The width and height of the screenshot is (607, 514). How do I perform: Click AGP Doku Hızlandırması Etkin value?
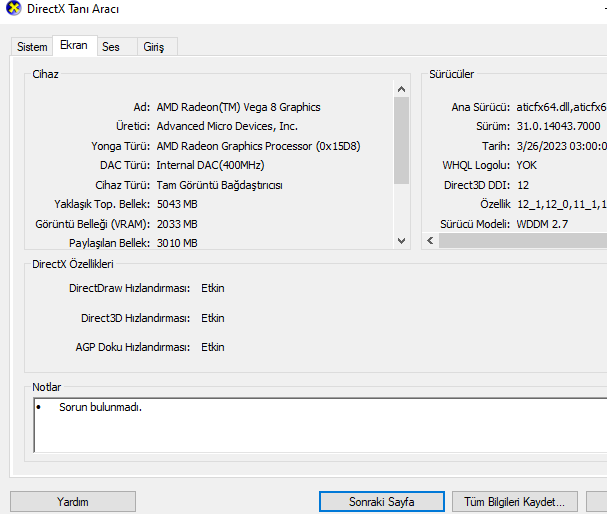[x=213, y=347]
